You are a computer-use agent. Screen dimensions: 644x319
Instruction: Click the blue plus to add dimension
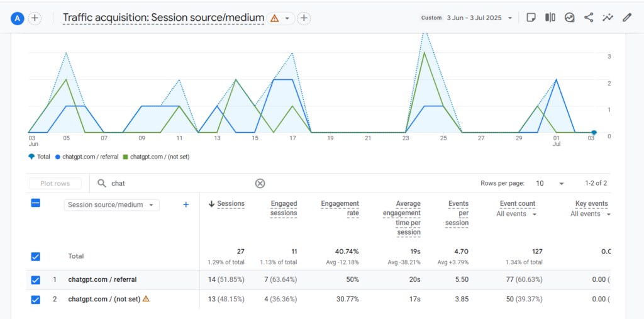(186, 204)
